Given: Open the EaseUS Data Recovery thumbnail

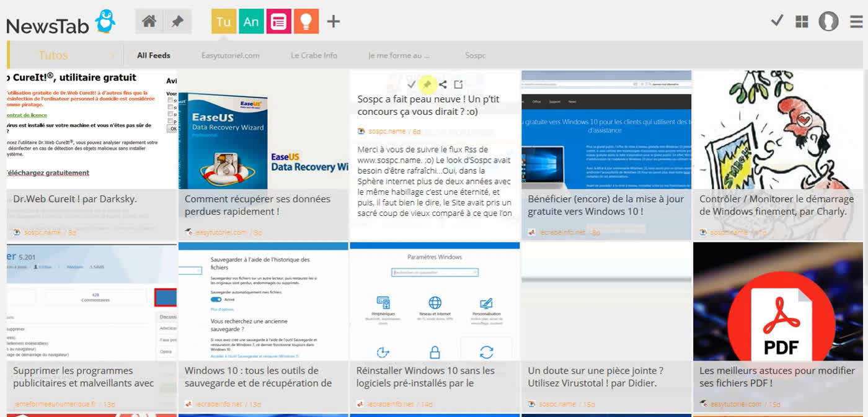Looking at the screenshot, I should pos(263,130).
